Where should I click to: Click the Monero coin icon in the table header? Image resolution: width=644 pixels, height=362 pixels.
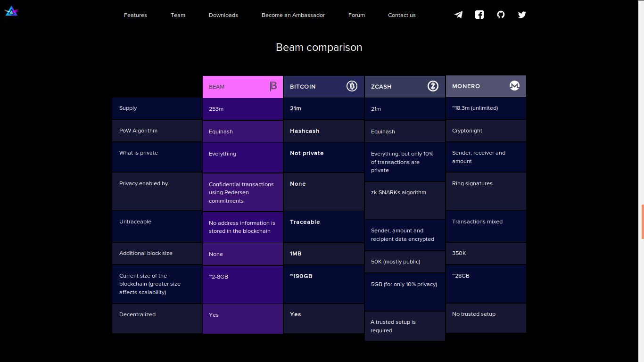click(x=514, y=86)
